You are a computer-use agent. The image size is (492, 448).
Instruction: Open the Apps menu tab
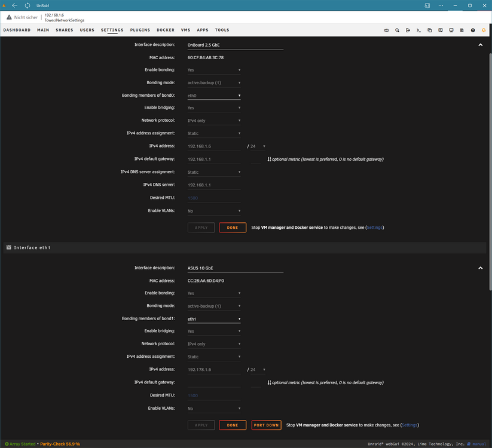tap(203, 30)
